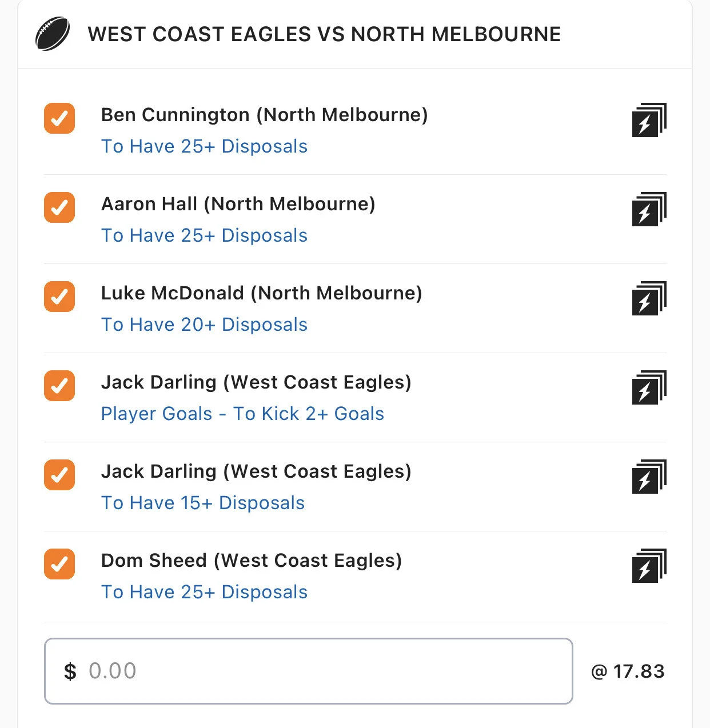Open Aaron Hall's 25+ Disposals link
This screenshot has height=728, width=710.
pos(204,235)
